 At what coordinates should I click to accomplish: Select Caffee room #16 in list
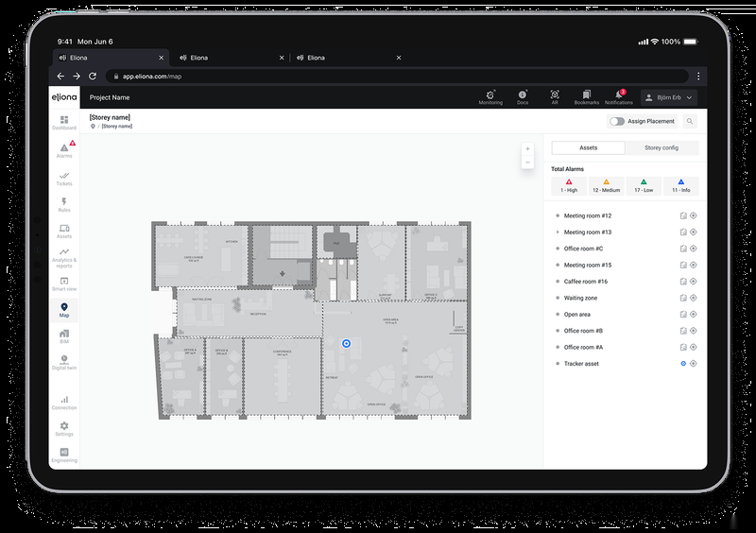[x=586, y=282]
